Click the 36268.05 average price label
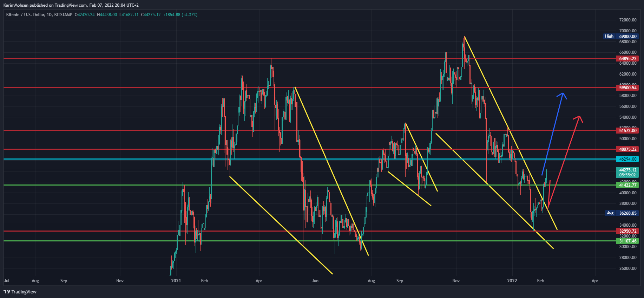644x298 pixels. tap(627, 213)
